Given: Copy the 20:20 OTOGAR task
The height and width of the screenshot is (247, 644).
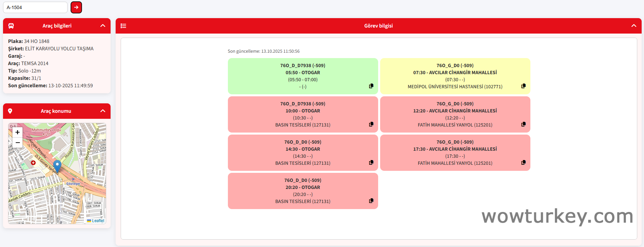Looking at the screenshot, I should [x=371, y=201].
